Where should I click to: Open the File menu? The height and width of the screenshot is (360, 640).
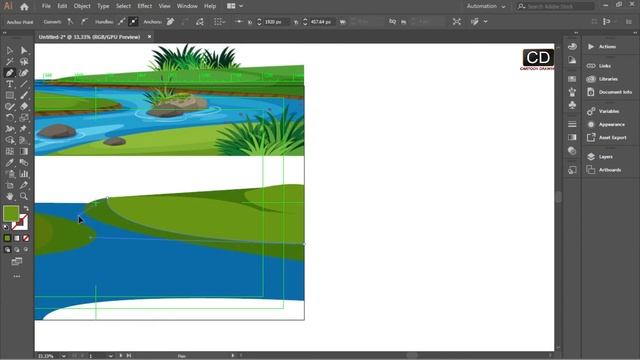(46, 6)
